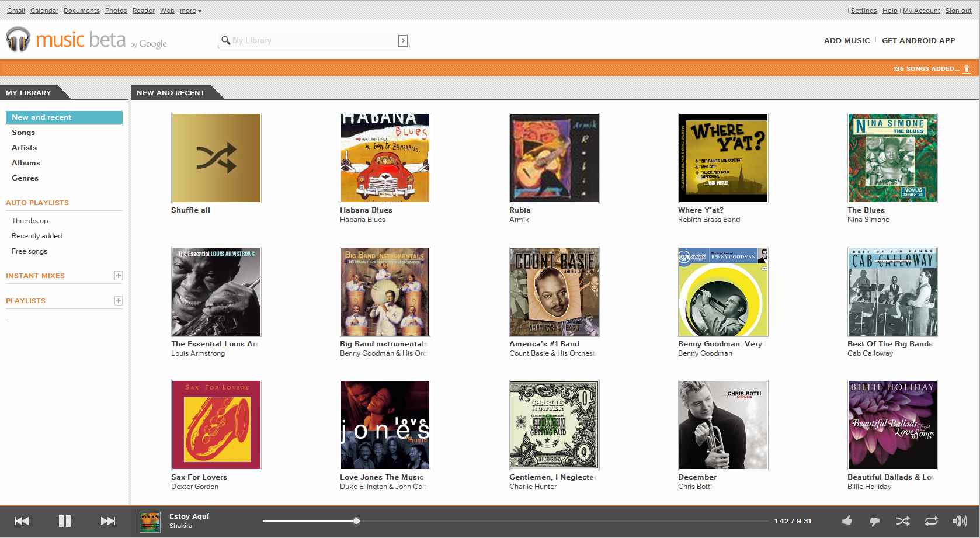Seek using the playback progress slider
The width and height of the screenshot is (980, 538).
tap(356, 521)
